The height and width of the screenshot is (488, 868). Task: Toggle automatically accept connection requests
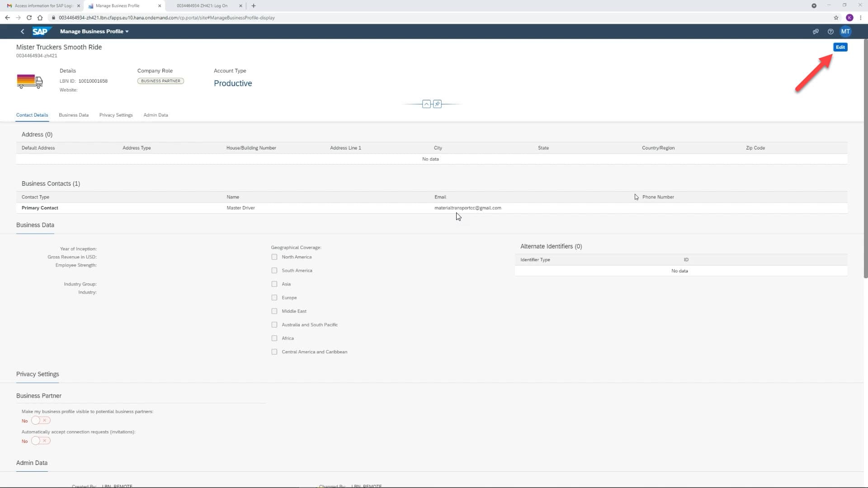pos(40,441)
